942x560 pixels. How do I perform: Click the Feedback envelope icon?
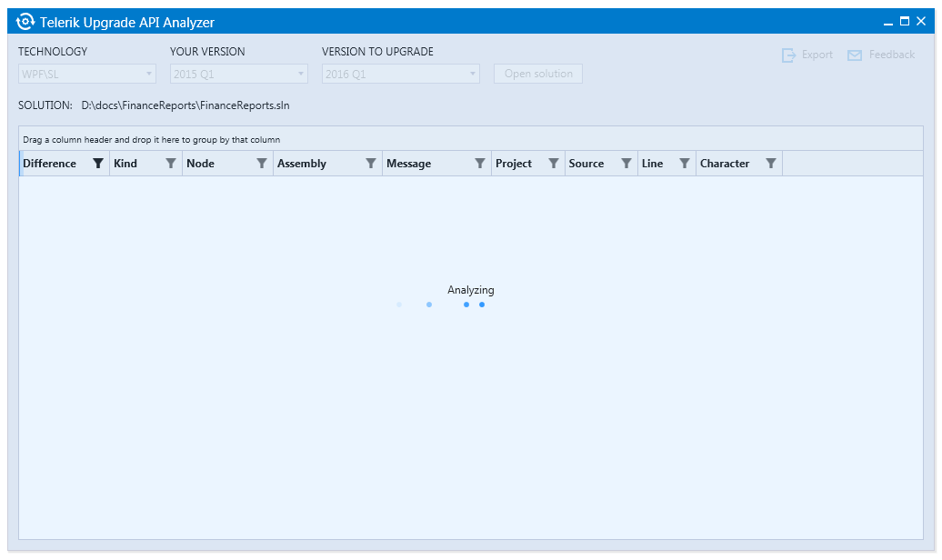coord(855,55)
